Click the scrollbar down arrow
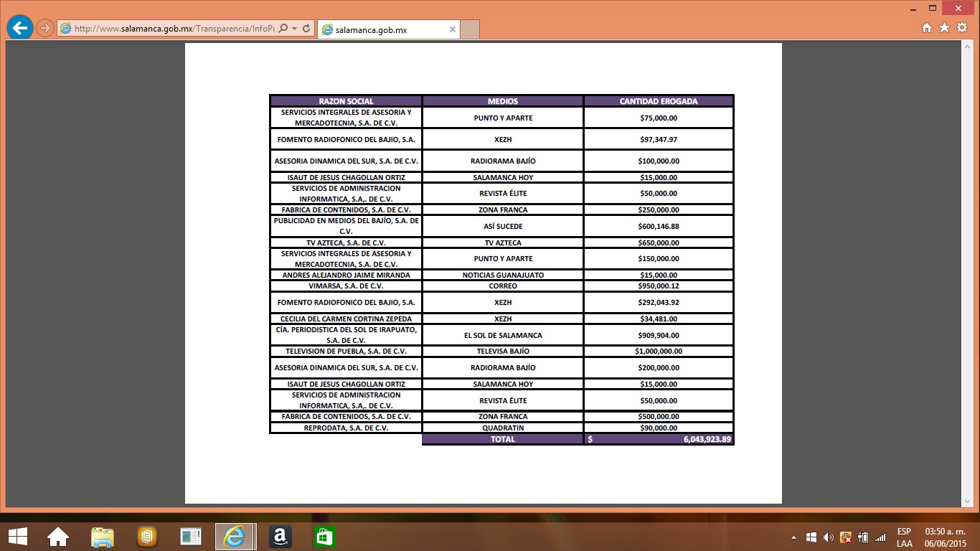Viewport: 980px width, 551px height. 967,501
